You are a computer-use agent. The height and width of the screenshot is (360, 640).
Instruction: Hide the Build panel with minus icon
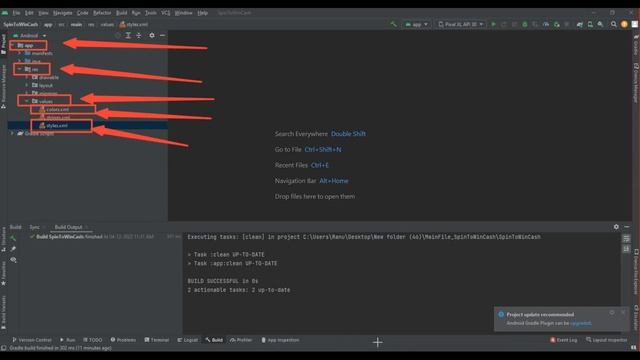pos(627,227)
